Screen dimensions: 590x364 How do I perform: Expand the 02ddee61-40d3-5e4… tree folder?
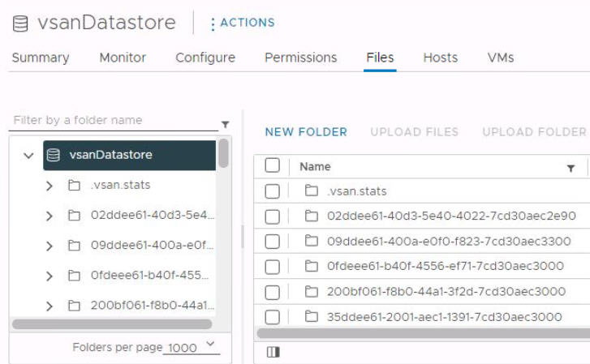(x=49, y=216)
